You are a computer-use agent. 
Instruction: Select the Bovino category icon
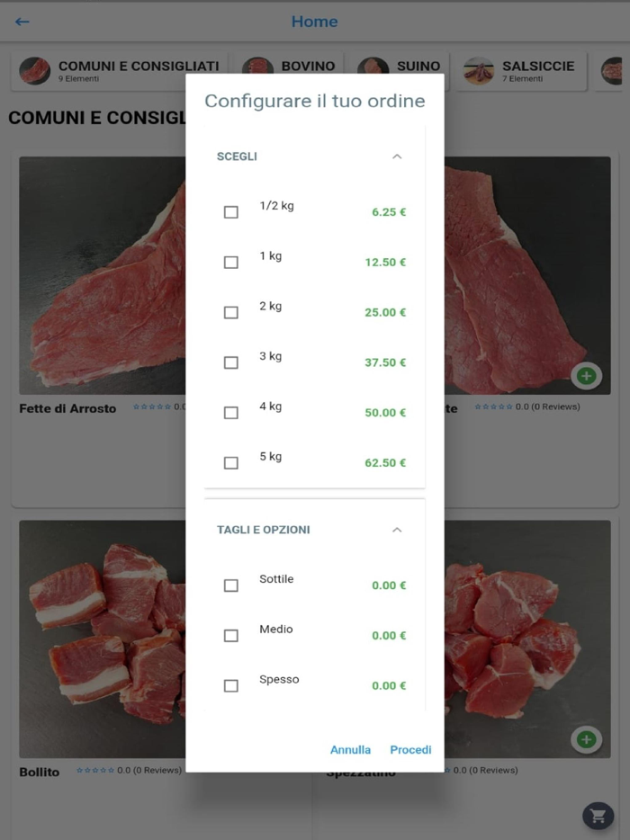pos(257,71)
